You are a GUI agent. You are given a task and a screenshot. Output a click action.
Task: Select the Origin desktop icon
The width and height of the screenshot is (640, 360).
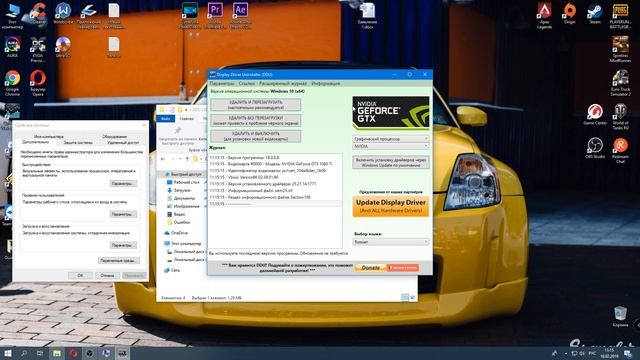[x=569, y=13]
